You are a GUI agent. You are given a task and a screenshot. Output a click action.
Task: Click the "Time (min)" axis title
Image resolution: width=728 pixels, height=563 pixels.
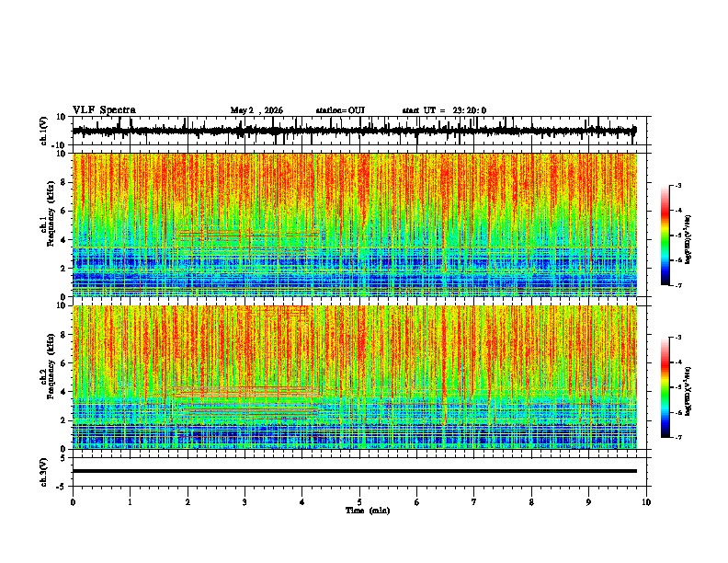tap(368, 511)
